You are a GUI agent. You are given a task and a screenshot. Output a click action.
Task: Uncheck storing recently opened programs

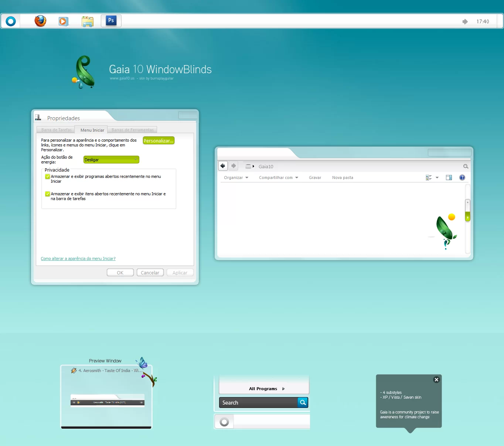click(48, 177)
